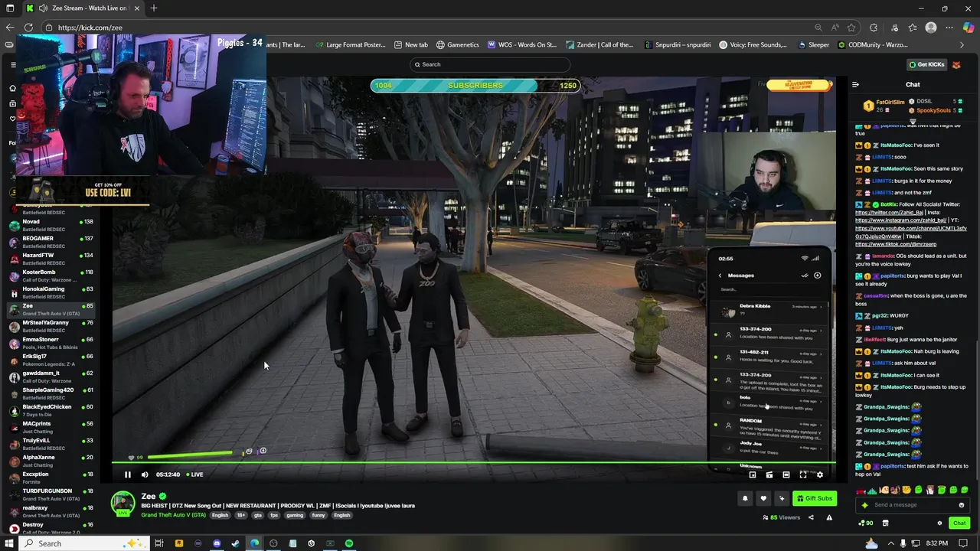Screen dimensions: 980x551
Task: Mute the stream volume speaker icon
Action: pyautogui.click(x=145, y=474)
